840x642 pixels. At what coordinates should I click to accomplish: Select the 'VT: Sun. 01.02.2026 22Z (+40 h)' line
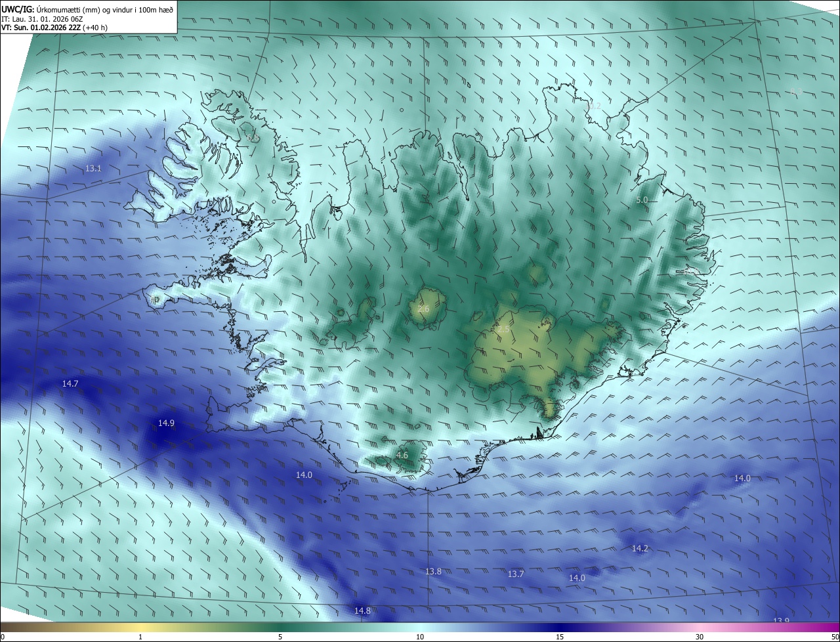54,28
